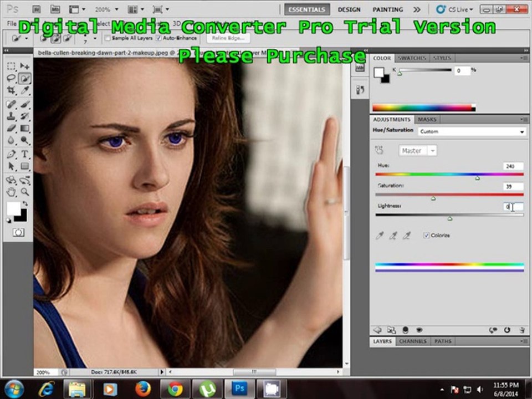
Task: Open the CS Live menu
Action: 454,9
